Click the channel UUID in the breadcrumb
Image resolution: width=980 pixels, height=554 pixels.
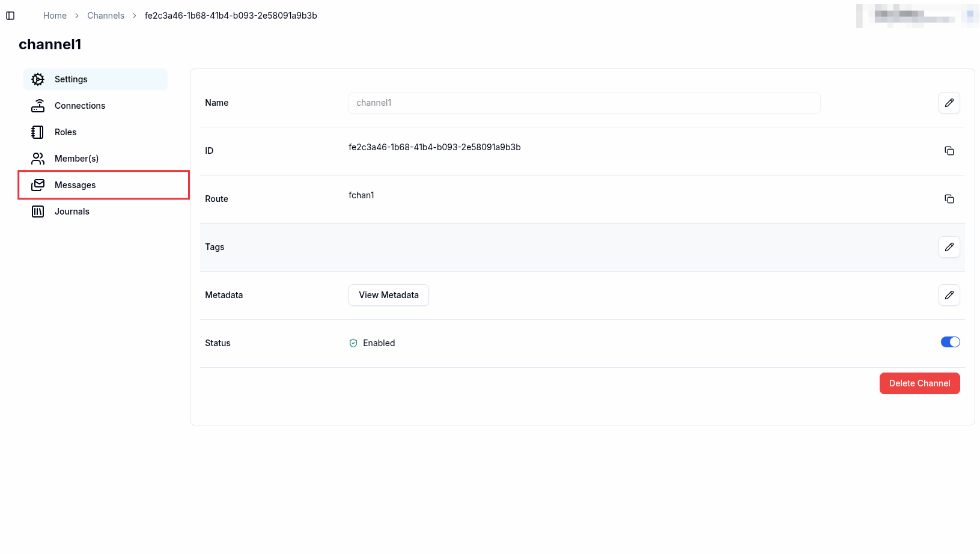click(231, 16)
